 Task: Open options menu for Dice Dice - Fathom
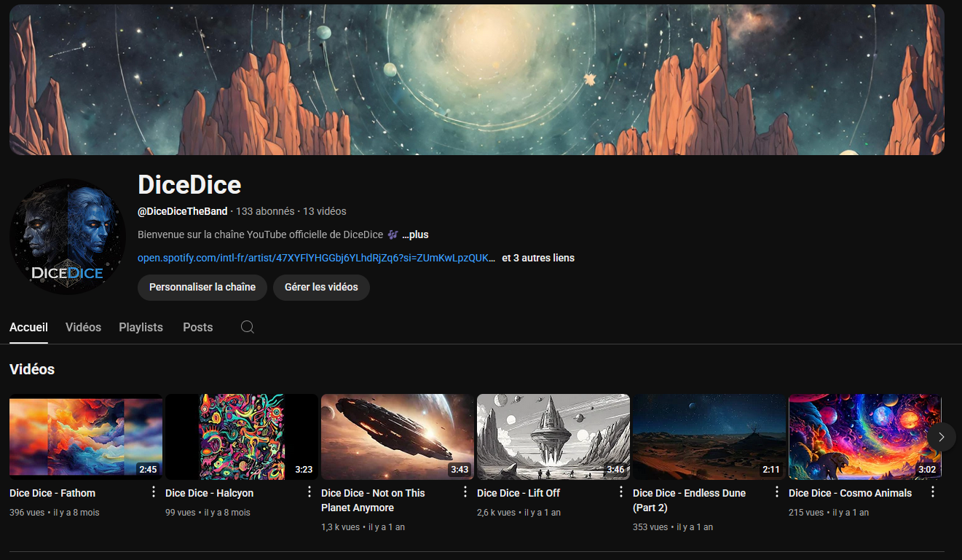pos(153,492)
